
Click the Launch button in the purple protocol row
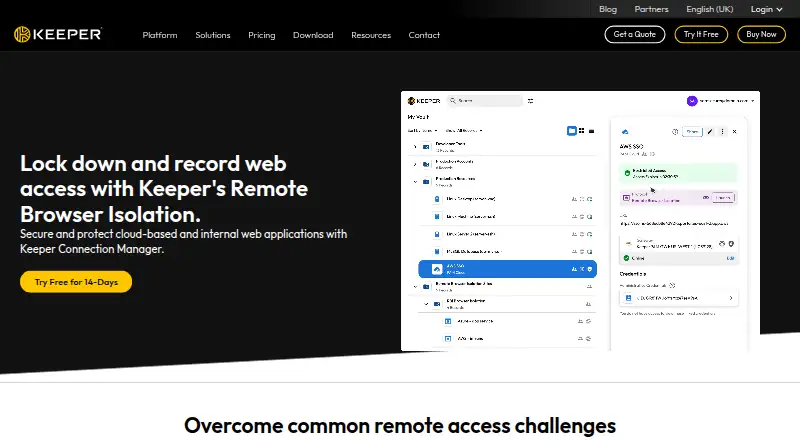(x=723, y=198)
